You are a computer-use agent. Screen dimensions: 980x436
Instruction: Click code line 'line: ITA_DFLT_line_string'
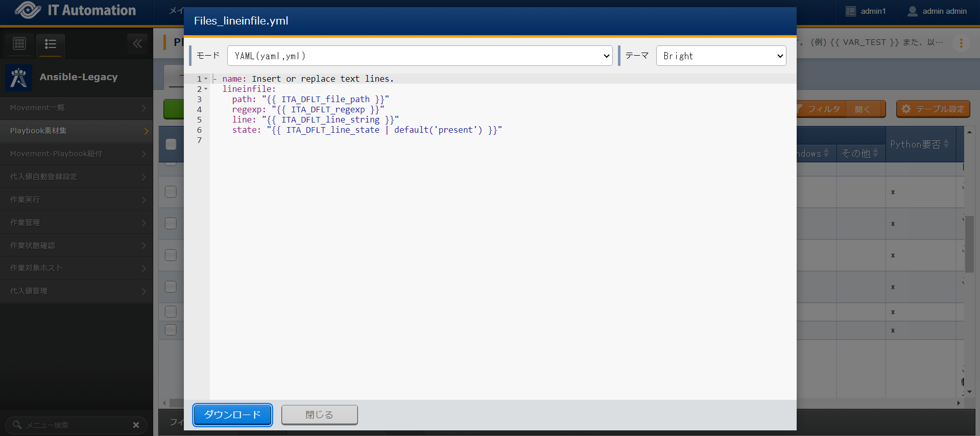[x=315, y=119]
